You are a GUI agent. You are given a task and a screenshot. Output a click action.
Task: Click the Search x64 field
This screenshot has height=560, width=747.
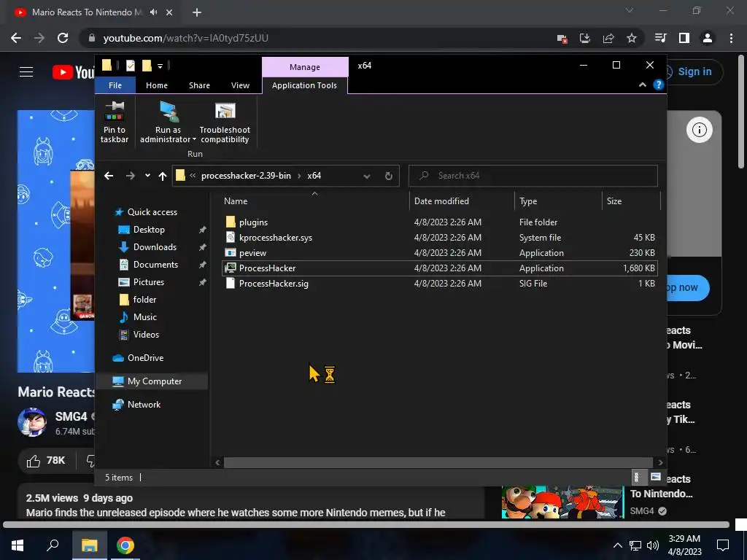533,176
